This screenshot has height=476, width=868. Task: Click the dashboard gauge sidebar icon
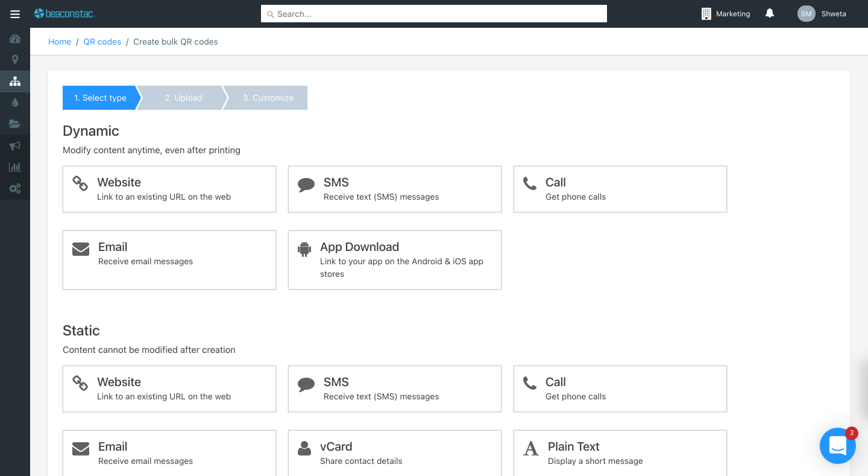click(15, 39)
